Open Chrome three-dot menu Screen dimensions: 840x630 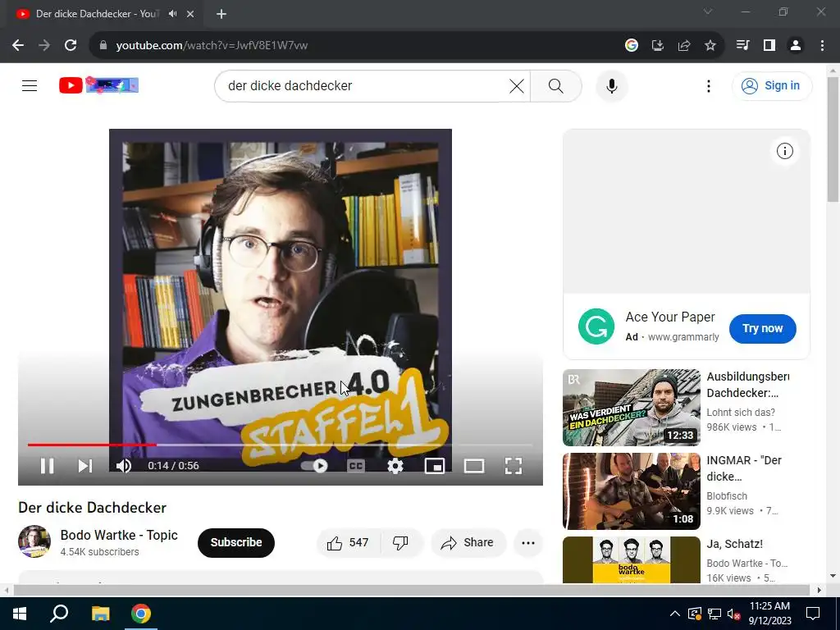(822, 46)
